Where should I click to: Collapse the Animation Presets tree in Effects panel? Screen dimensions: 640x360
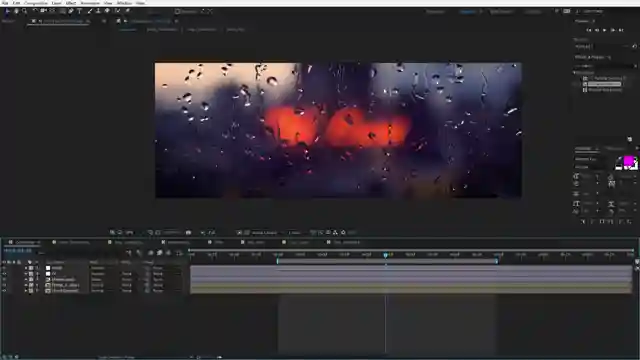[x=575, y=73]
